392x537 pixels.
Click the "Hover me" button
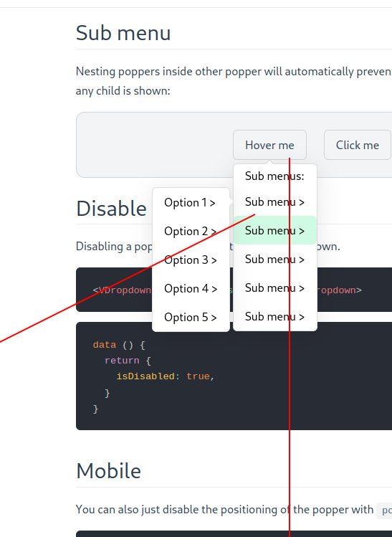tap(269, 145)
